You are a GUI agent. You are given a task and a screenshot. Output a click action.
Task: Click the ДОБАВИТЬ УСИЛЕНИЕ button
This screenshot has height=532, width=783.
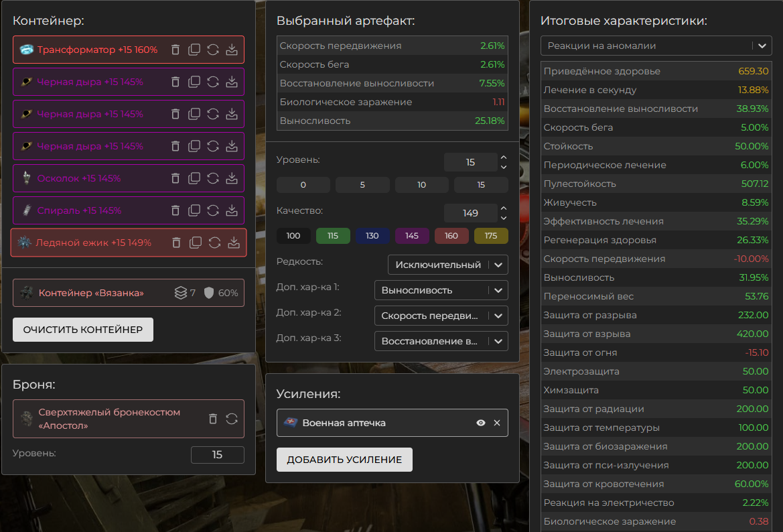[x=344, y=460]
